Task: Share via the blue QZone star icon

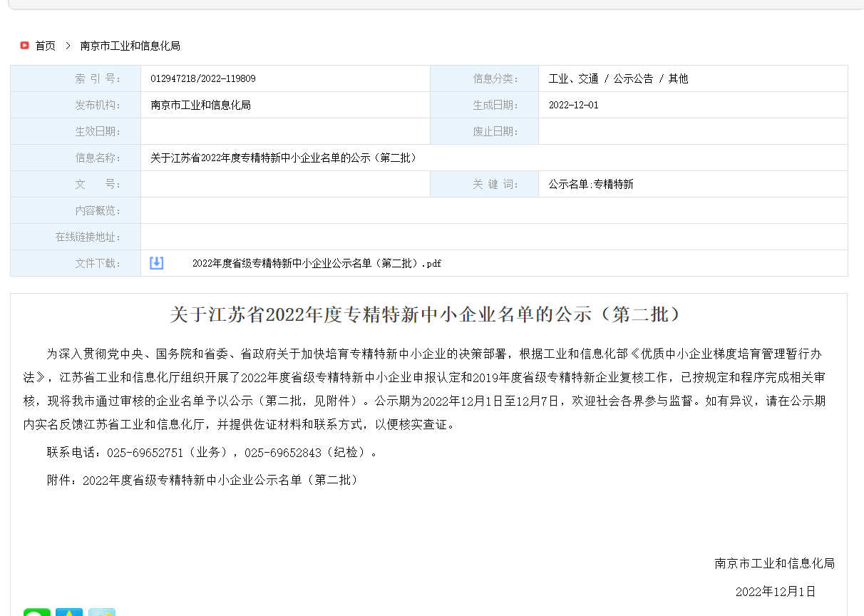Action: point(69,612)
